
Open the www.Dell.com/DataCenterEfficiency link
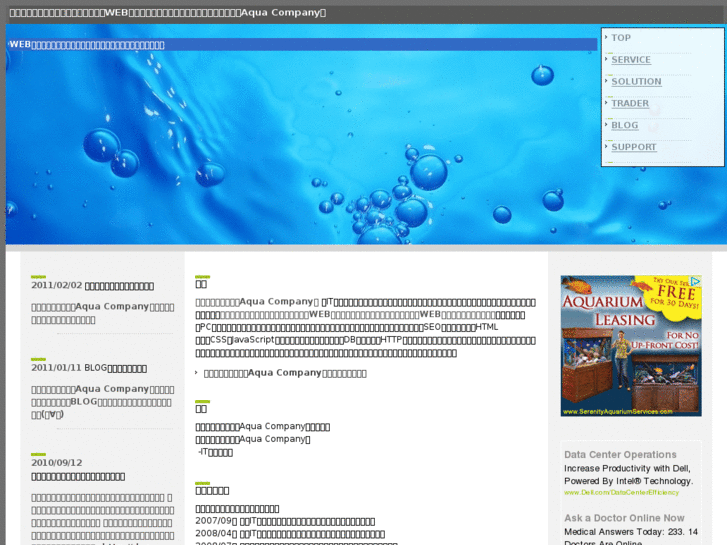(x=621, y=493)
